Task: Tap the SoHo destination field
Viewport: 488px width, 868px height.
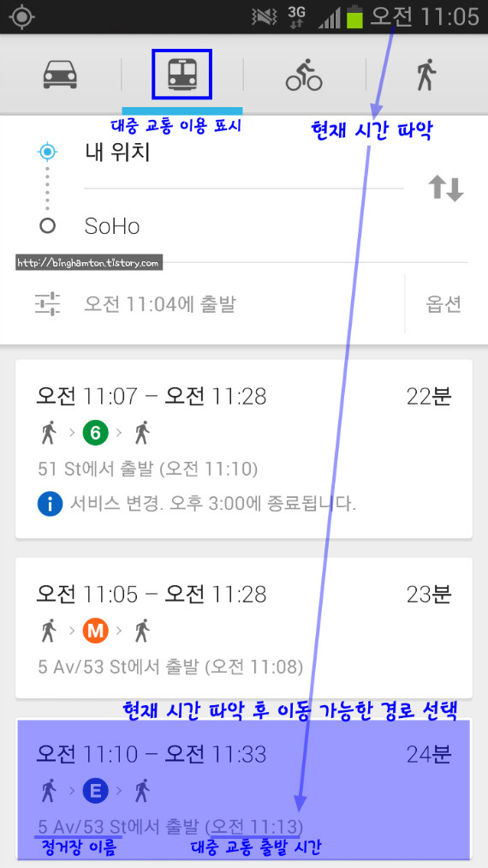Action: point(243,226)
